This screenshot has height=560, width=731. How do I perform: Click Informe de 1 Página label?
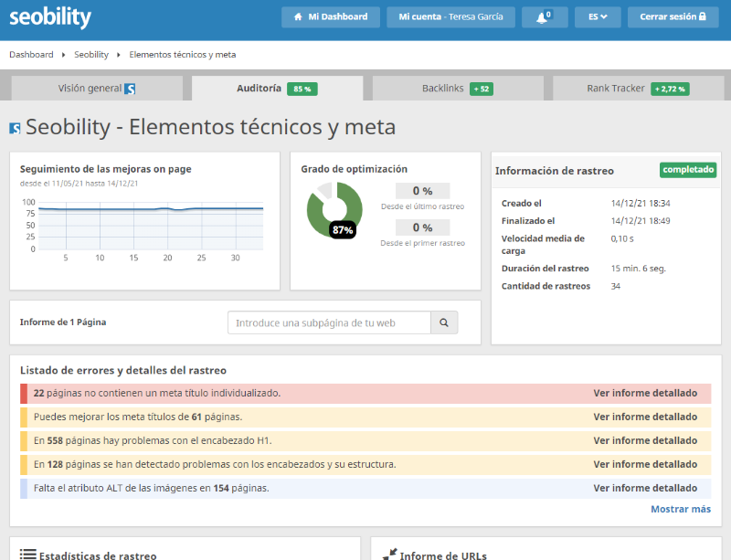[63, 322]
